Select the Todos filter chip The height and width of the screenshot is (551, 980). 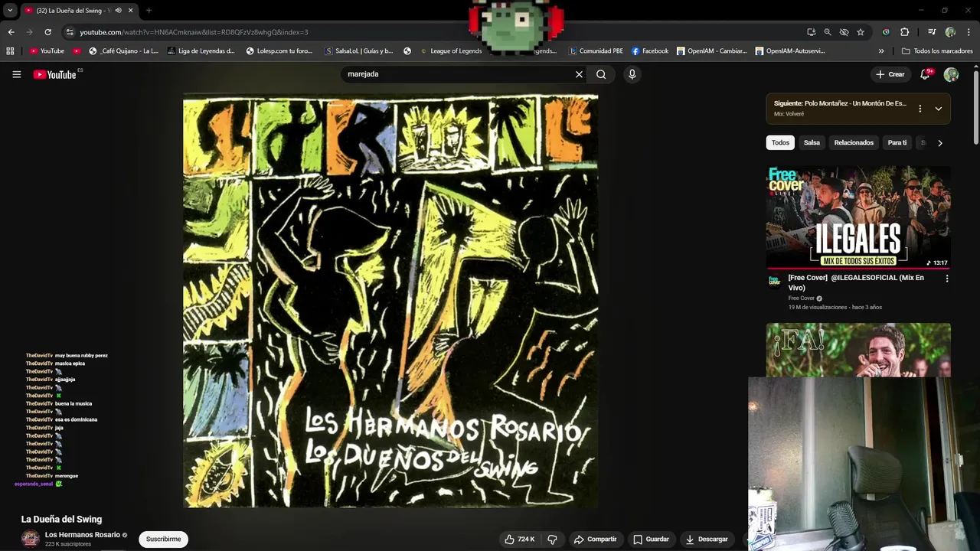pos(780,142)
